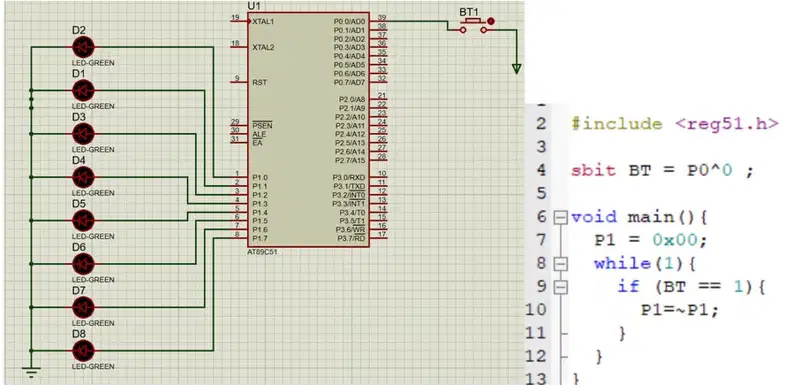The image size is (798, 387).
Task: Click the ground arrow terminal near BT1
Action: click(x=517, y=68)
